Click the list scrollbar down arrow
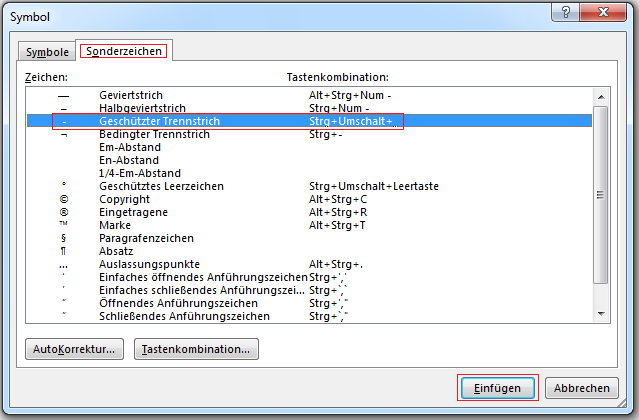The width and height of the screenshot is (639, 420). click(x=601, y=314)
